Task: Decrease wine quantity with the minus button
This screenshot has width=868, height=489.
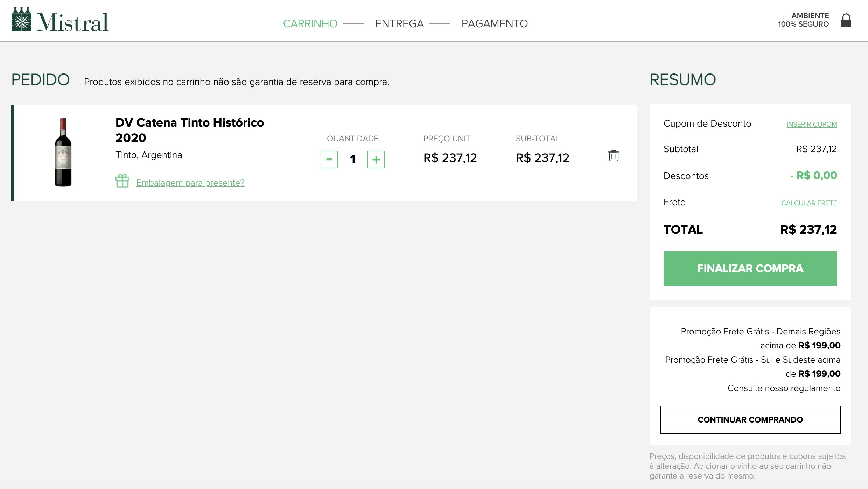Action: 329,160
